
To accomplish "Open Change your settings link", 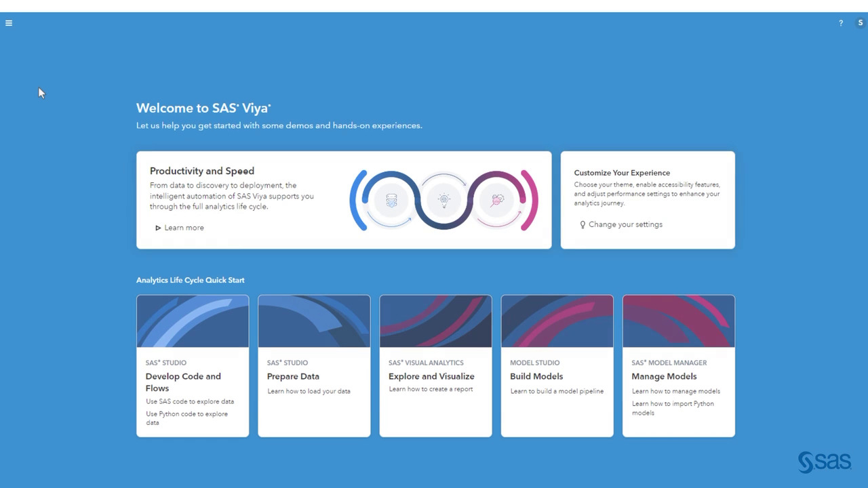I will [x=625, y=224].
